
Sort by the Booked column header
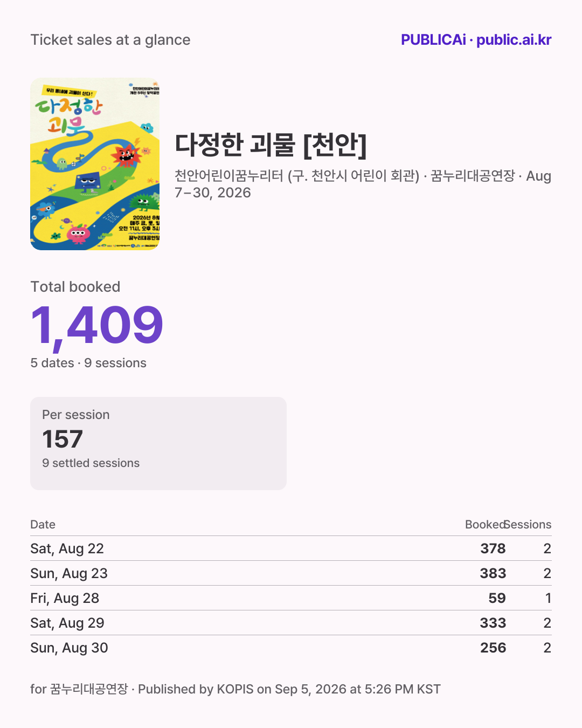[485, 525]
